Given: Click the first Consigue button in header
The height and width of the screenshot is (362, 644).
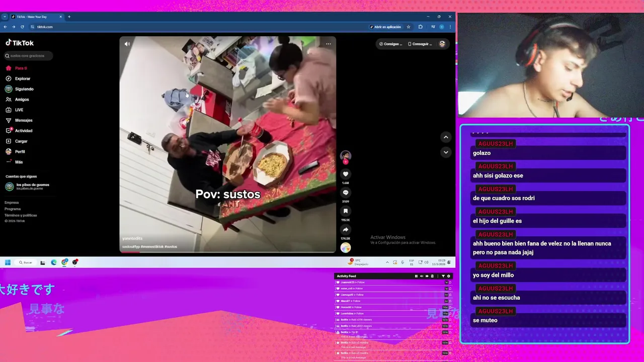Looking at the screenshot, I should pos(391,44).
